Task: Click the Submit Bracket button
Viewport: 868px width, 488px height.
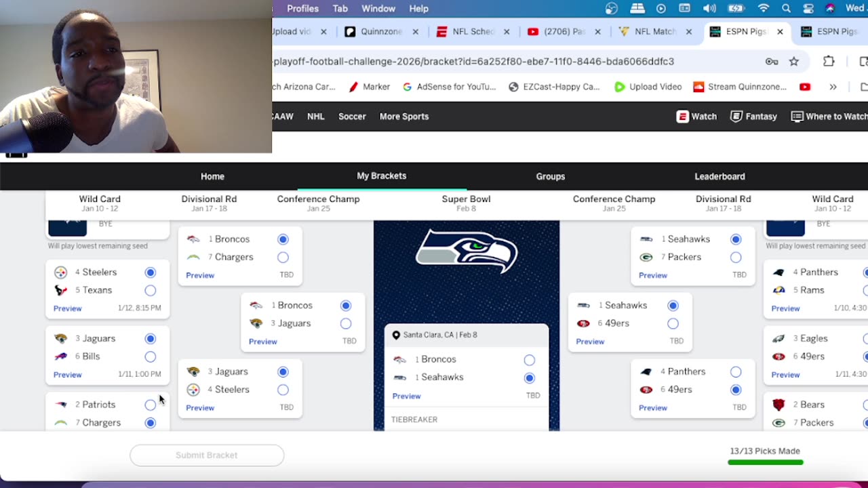Action: tap(207, 455)
